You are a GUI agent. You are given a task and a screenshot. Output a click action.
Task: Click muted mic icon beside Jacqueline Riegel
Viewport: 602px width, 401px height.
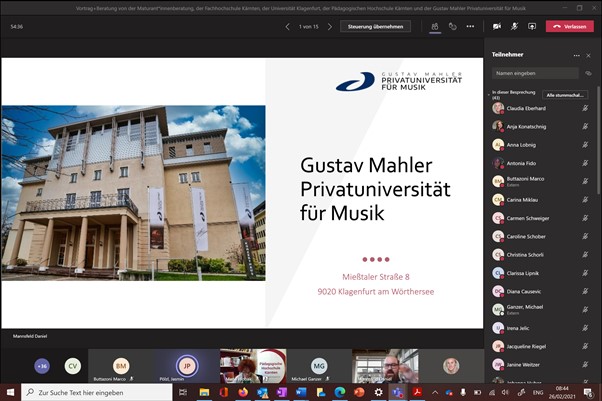coord(585,346)
